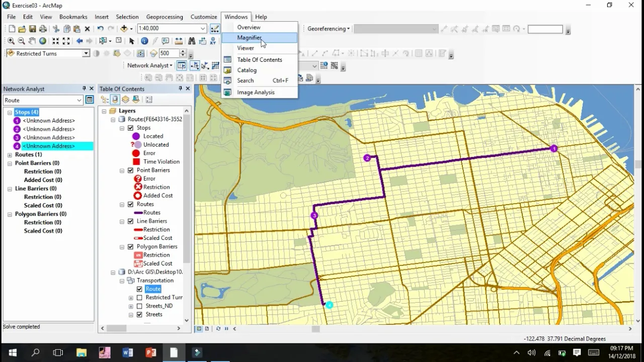Enable the Restricted Turns layer checkbox

(x=139, y=298)
